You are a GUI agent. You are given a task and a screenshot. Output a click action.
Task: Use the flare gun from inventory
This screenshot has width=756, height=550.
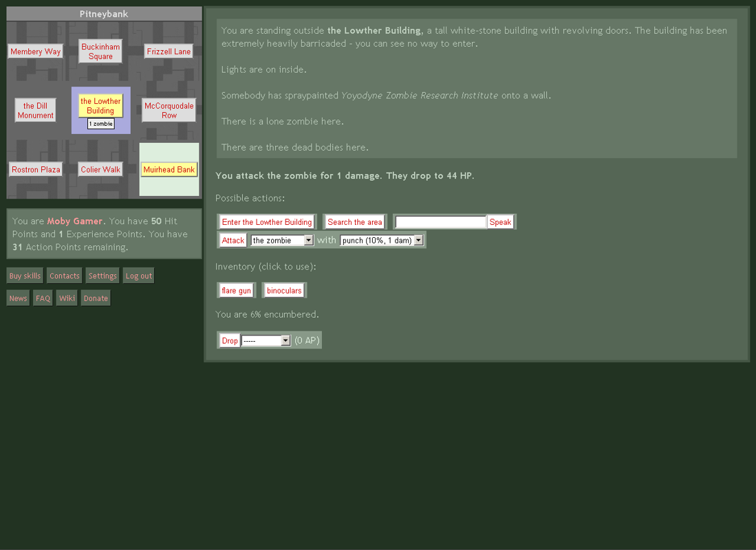point(236,291)
